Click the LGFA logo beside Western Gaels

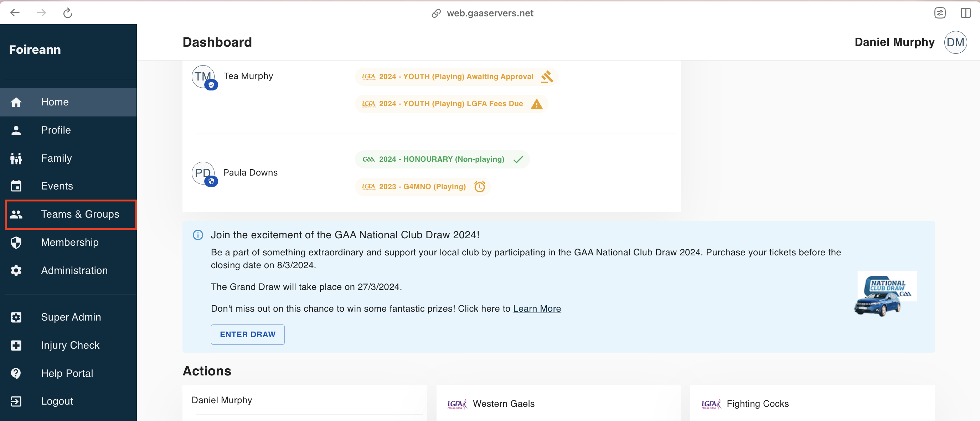(457, 404)
